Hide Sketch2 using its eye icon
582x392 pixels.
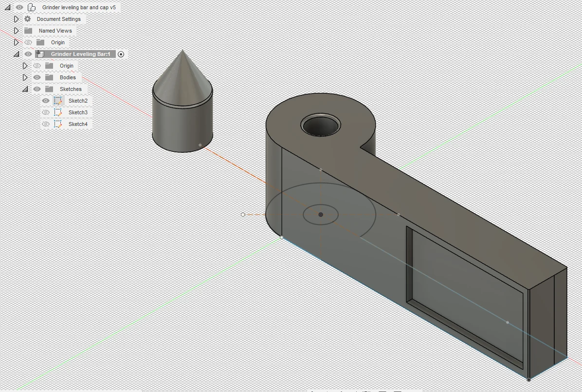click(x=46, y=101)
